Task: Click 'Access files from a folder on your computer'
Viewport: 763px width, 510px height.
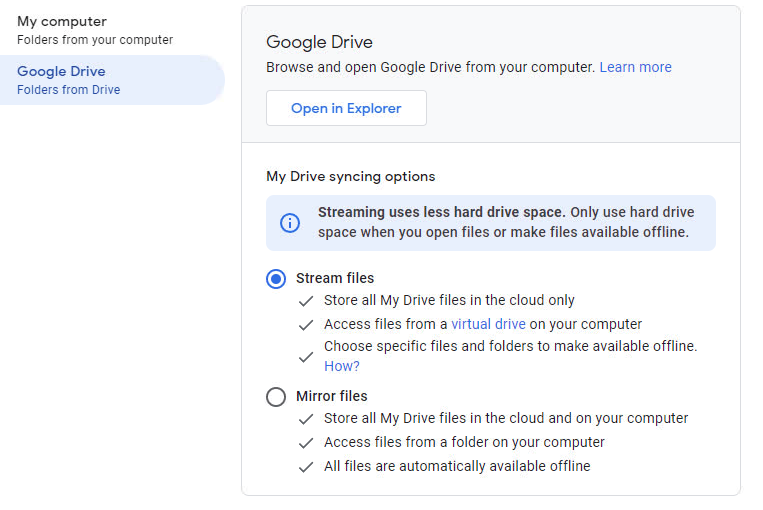Action: pos(464,442)
